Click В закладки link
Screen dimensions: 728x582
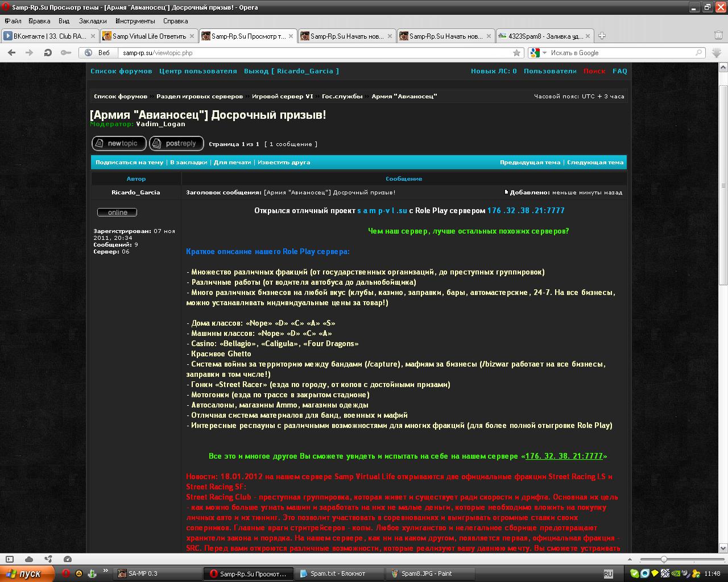pyautogui.click(x=188, y=163)
